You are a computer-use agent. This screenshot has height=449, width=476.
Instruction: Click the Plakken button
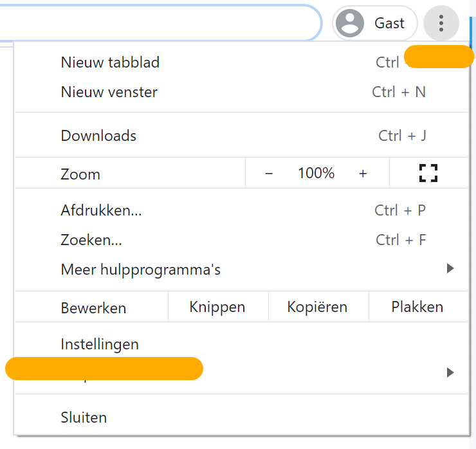click(417, 307)
